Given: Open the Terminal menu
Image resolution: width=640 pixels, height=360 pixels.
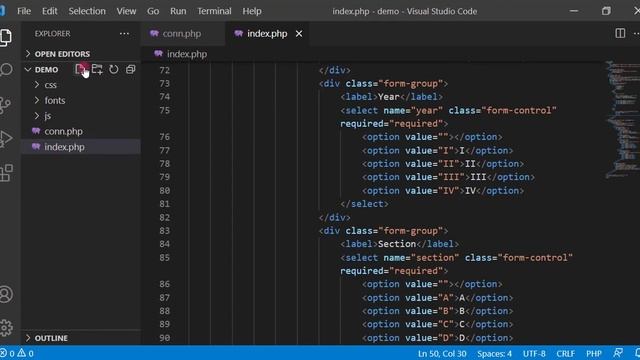Looking at the screenshot, I should [214, 11].
